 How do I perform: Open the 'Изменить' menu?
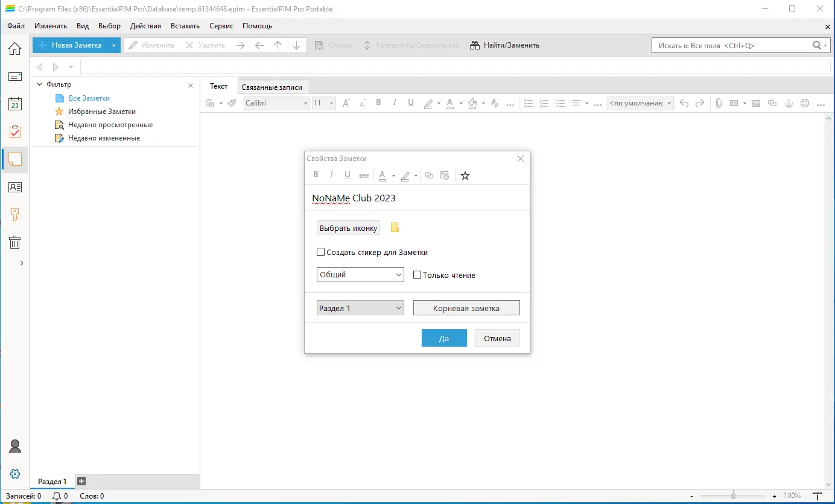[x=51, y=26]
